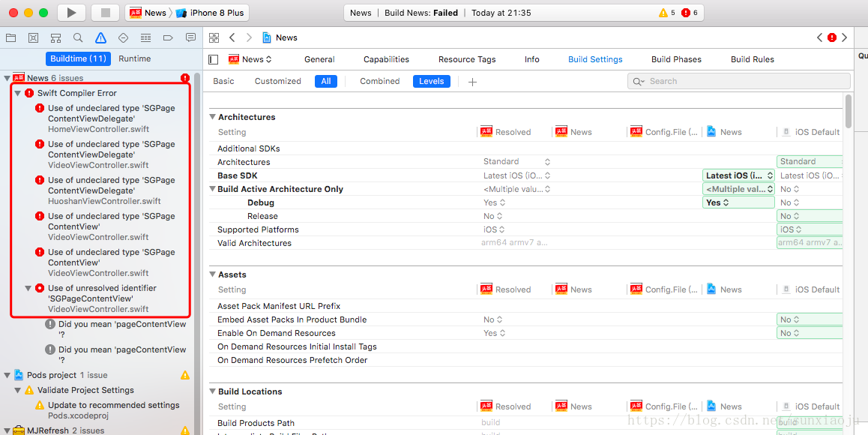This screenshot has height=435, width=868.
Task: Open the Breakpoint navigator
Action: (x=169, y=37)
